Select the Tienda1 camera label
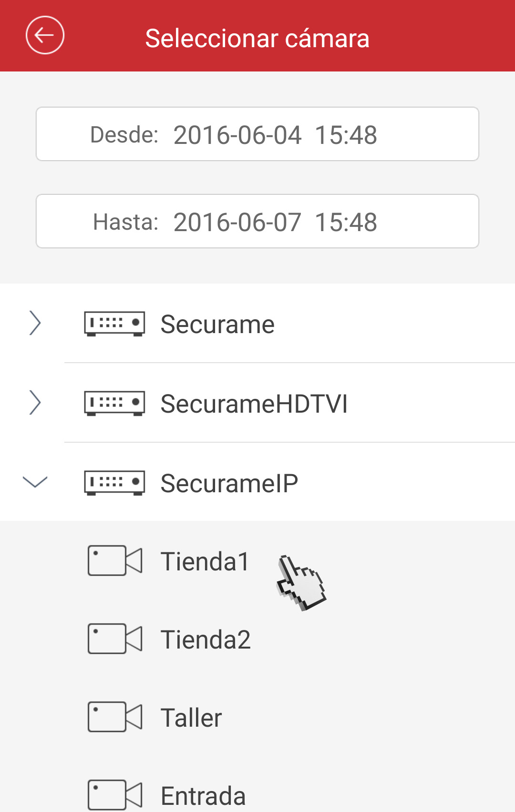Image resolution: width=515 pixels, height=812 pixels. 205,561
